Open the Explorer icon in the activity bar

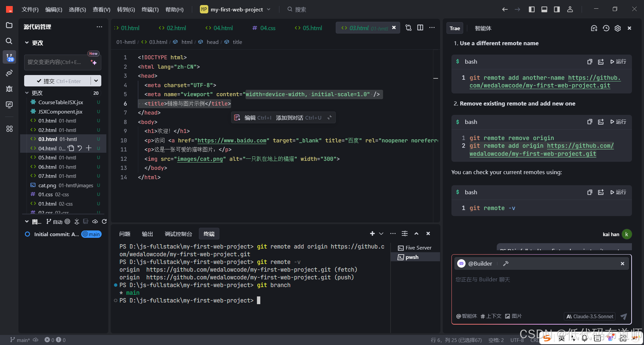pos(9,25)
